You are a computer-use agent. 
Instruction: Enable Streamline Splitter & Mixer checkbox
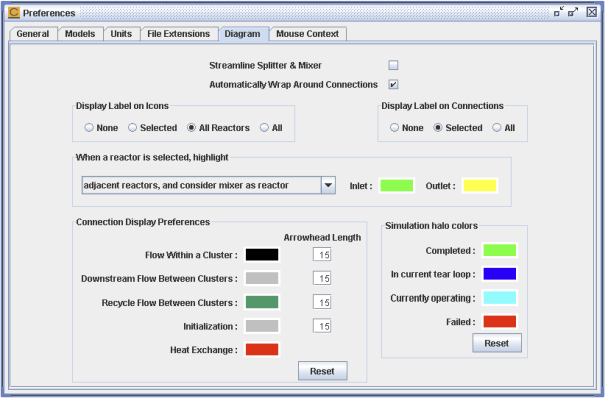point(393,65)
